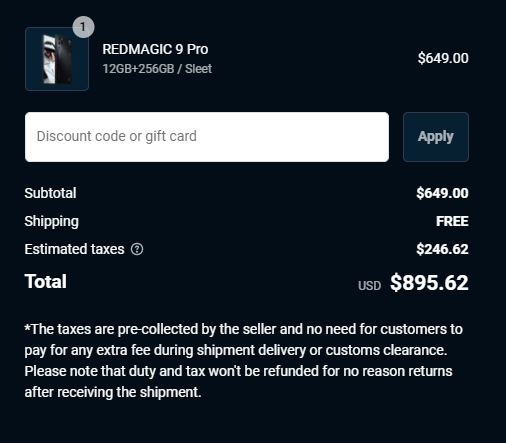This screenshot has width=506, height=443.
Task: Click the taxes pre-collected disclaimer text
Action: [x=243, y=340]
